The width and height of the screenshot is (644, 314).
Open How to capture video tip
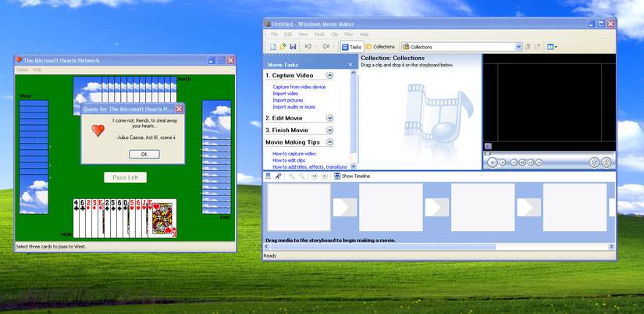click(294, 154)
